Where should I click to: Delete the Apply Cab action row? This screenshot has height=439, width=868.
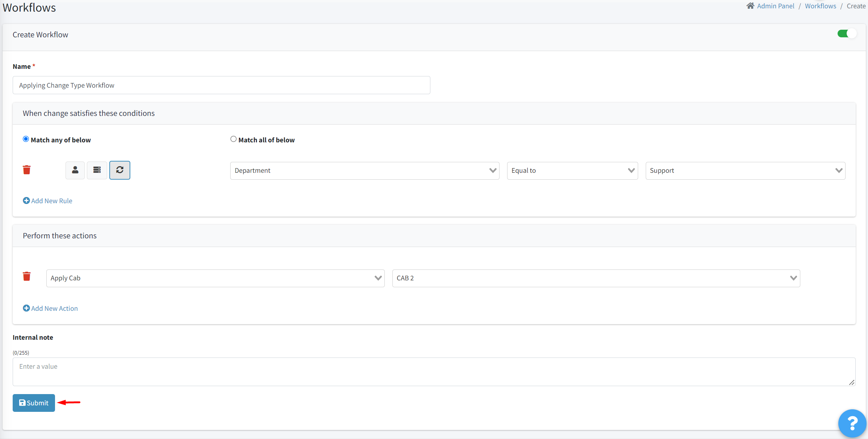pos(27,277)
